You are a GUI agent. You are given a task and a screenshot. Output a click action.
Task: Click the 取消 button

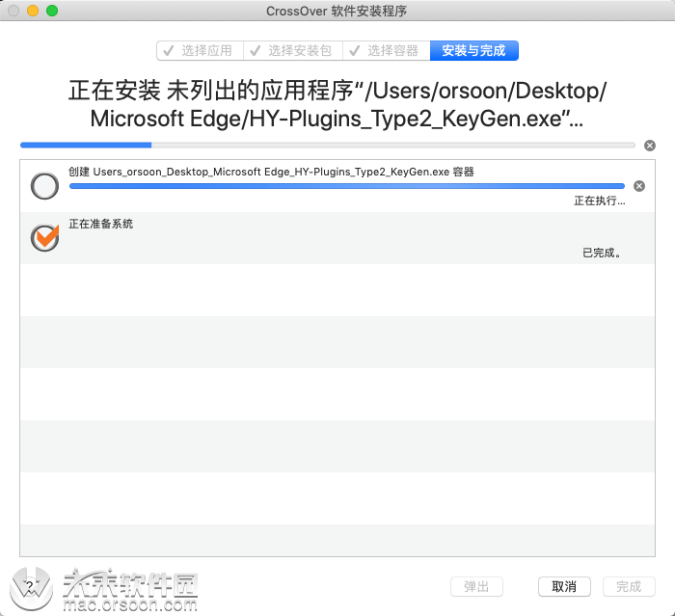[564, 586]
